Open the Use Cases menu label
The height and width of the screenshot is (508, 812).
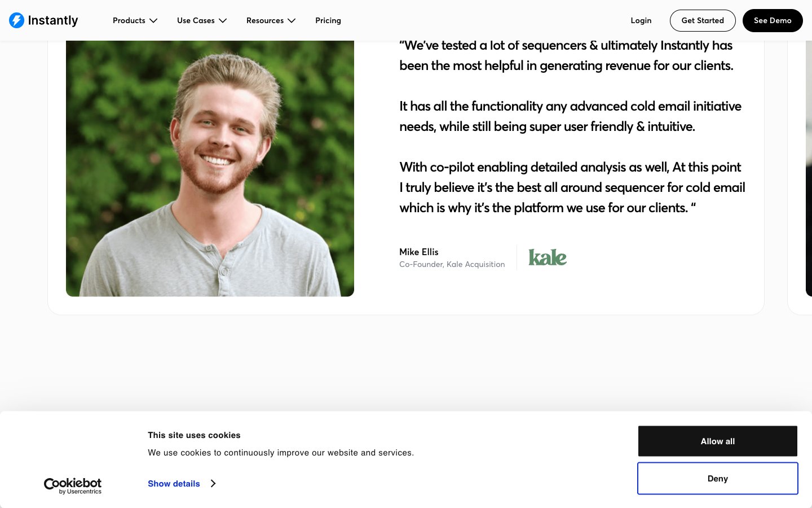tap(196, 20)
